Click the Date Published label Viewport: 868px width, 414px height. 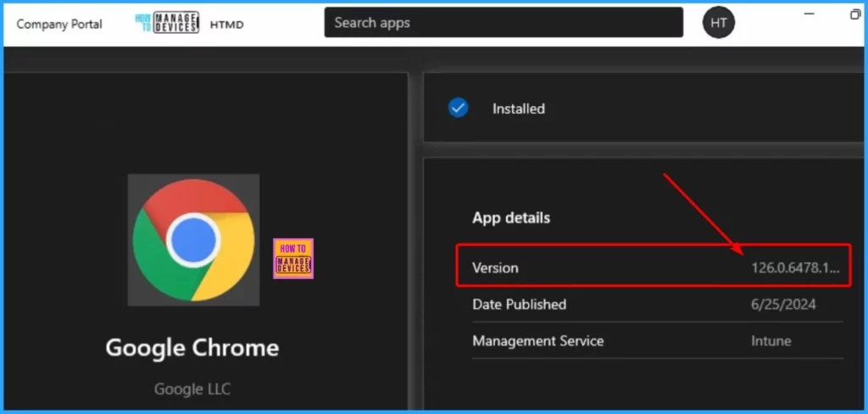[520, 305]
